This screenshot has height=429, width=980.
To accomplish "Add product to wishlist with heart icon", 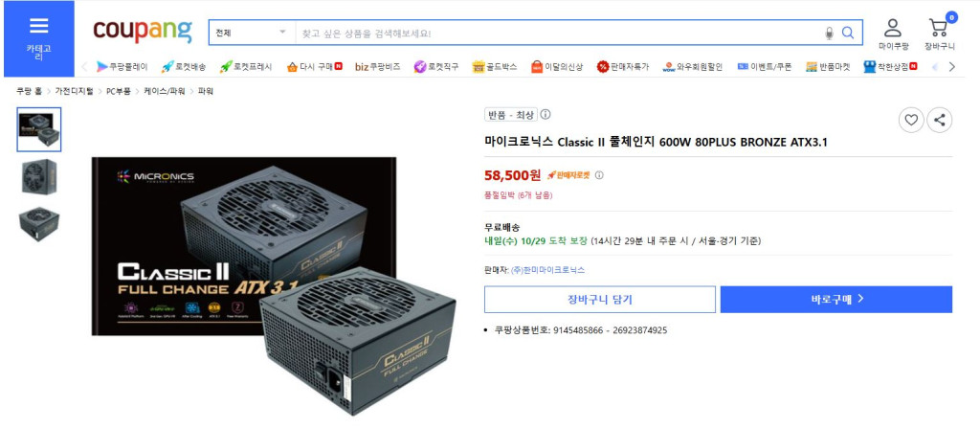I will (911, 120).
